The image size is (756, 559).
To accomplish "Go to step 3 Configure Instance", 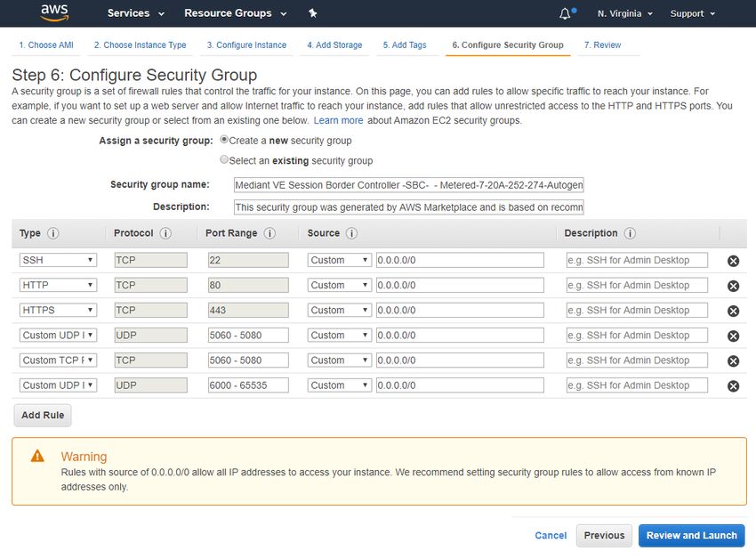I will pyautogui.click(x=247, y=45).
